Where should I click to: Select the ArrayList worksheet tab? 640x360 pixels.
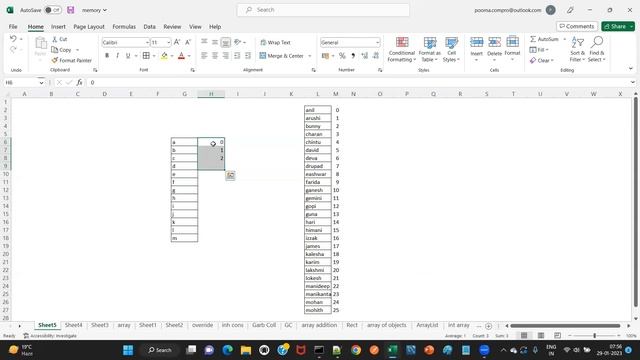427,325
